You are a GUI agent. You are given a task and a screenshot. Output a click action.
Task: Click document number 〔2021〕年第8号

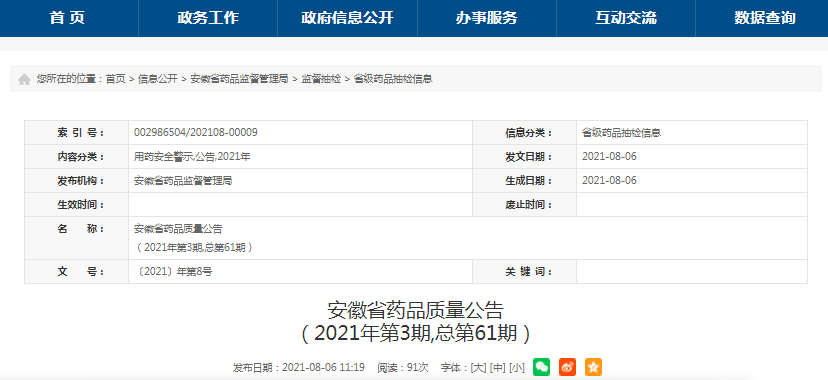click(x=173, y=272)
